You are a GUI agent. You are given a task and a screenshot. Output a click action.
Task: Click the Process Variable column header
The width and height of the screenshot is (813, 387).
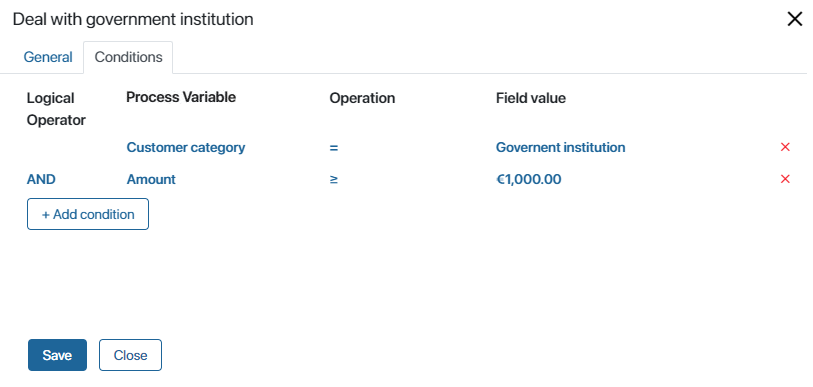181,97
